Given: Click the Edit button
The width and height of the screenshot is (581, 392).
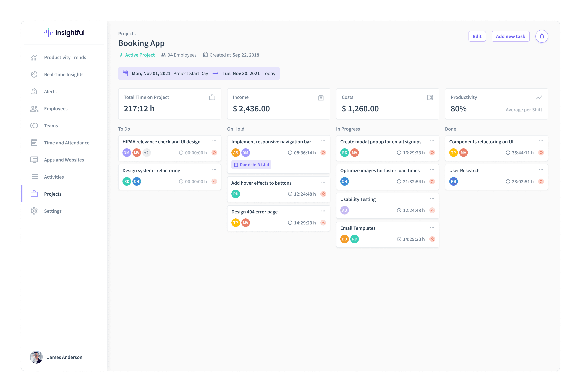Looking at the screenshot, I should (x=477, y=36).
